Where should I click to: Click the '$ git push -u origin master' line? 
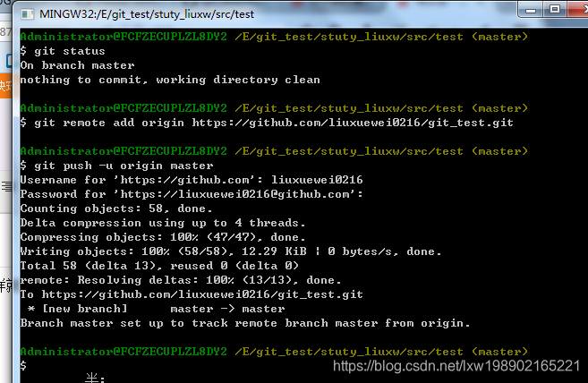pyautogui.click(x=116, y=166)
